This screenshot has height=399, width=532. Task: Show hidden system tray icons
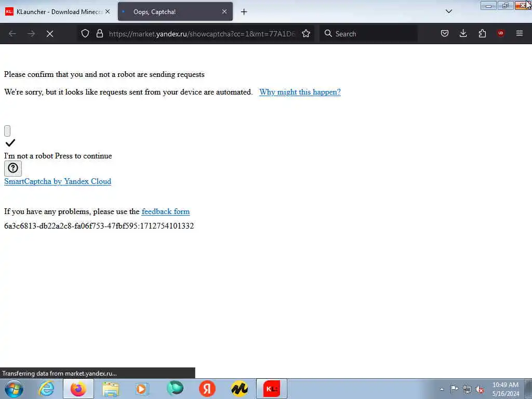coord(442,389)
